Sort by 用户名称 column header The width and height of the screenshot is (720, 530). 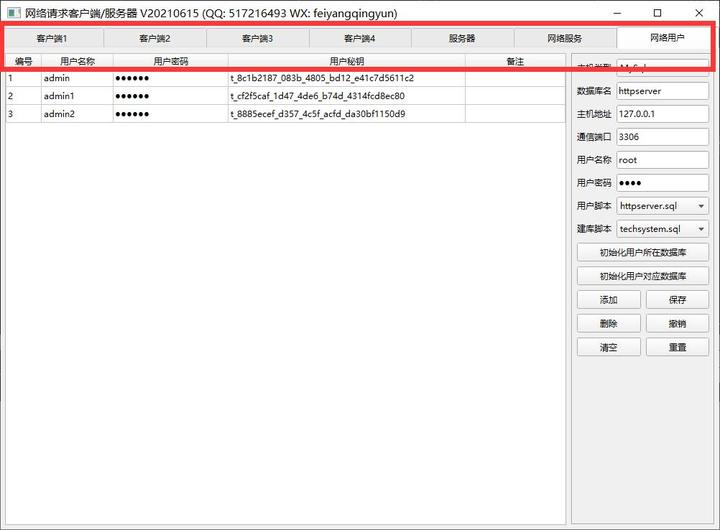pos(77,61)
